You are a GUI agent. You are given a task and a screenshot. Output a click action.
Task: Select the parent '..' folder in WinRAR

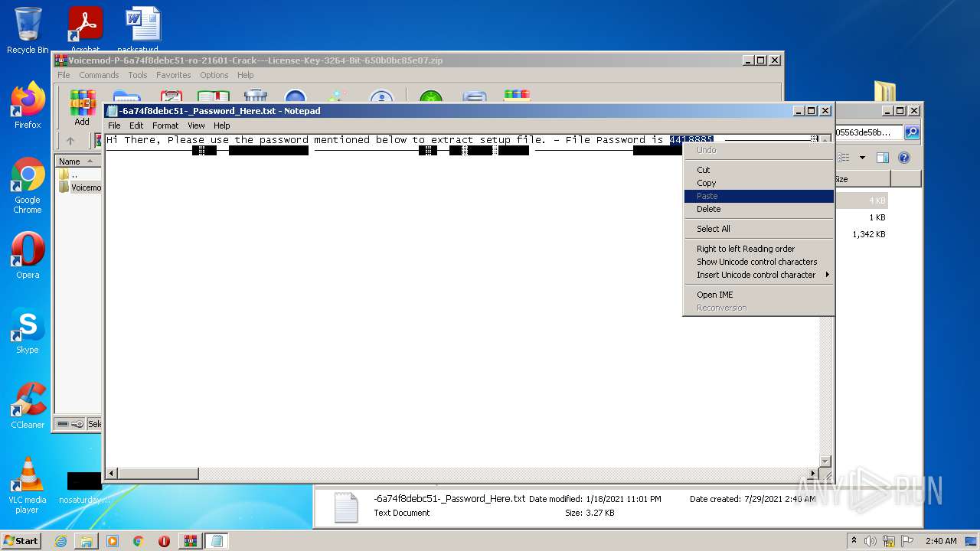pyautogui.click(x=69, y=174)
